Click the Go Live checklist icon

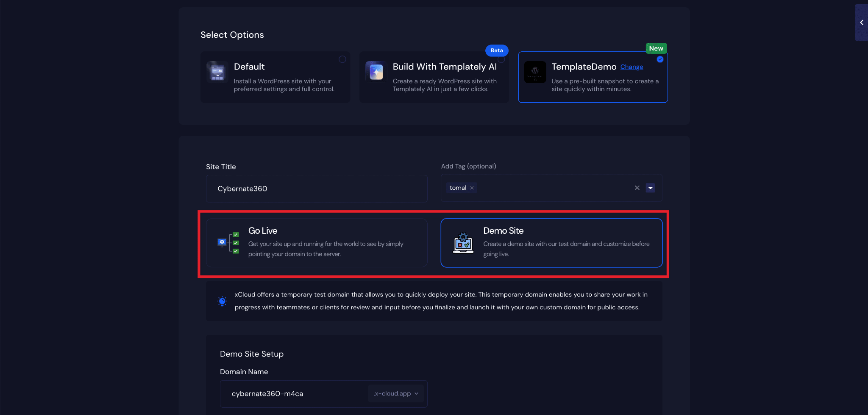[x=228, y=243]
